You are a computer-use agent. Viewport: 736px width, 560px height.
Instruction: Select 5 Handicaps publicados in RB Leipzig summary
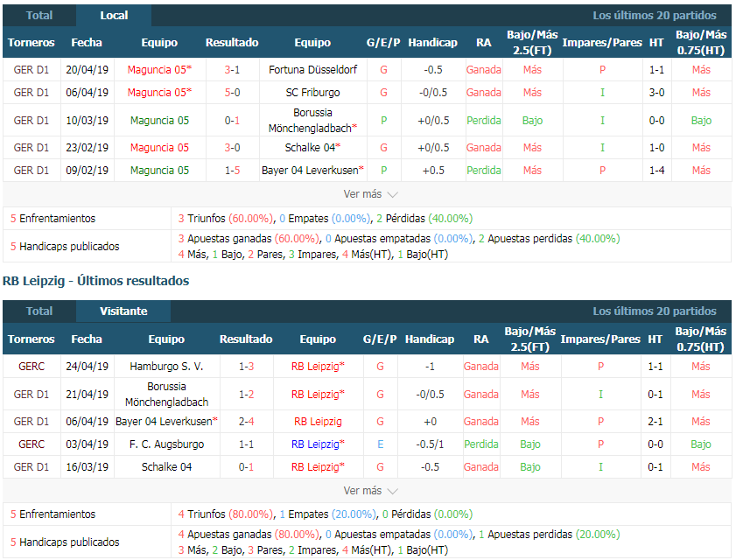click(65, 542)
